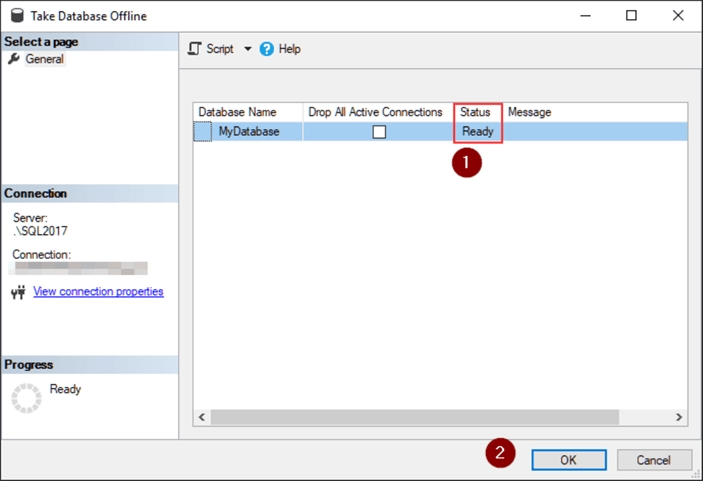The height and width of the screenshot is (481, 703).
Task: Click the horizontal scrollbar right arrow
Action: [679, 417]
